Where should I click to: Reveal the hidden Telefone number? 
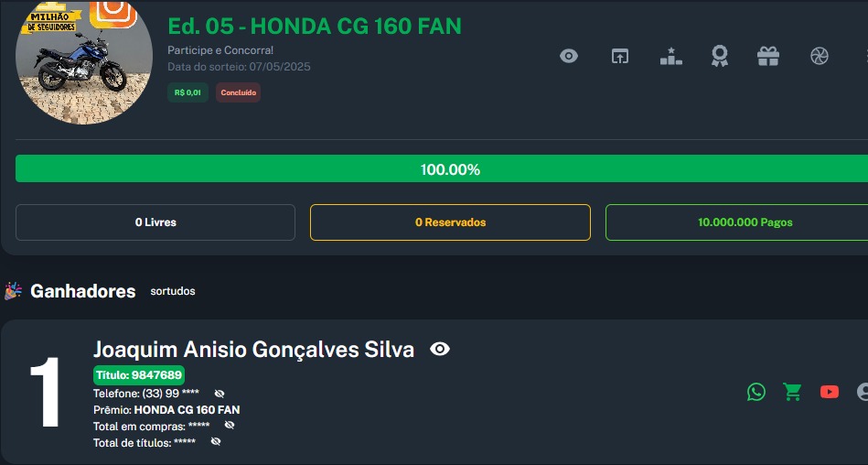pyautogui.click(x=220, y=394)
